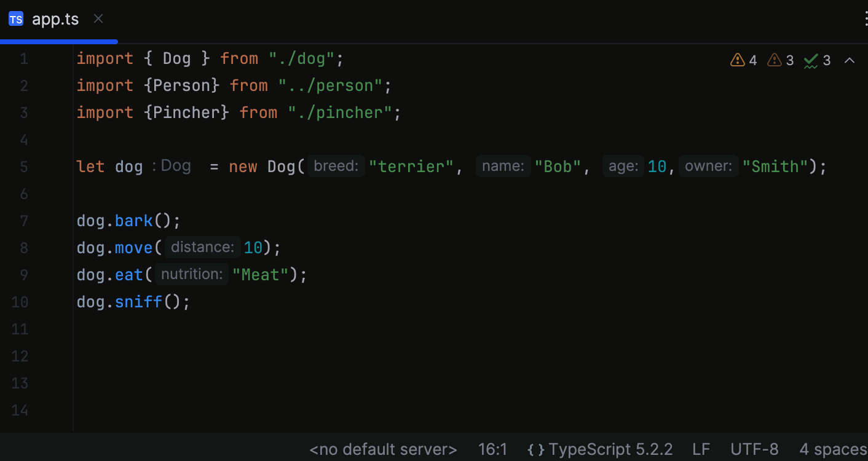Click the TypeScript icon on the app.ts tab
The image size is (868, 461).
16,18
